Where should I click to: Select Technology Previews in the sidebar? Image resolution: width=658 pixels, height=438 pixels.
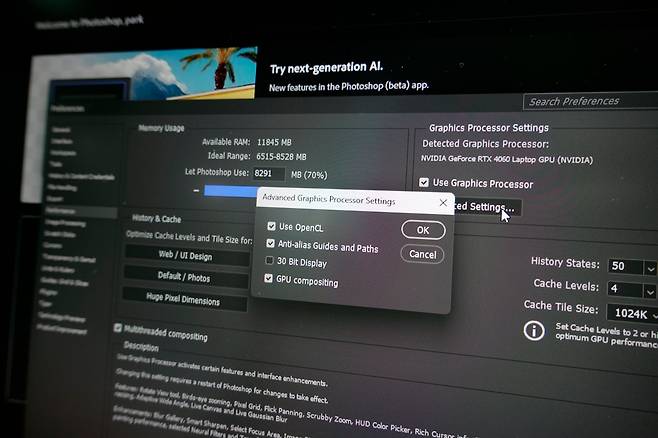[x=62, y=317]
